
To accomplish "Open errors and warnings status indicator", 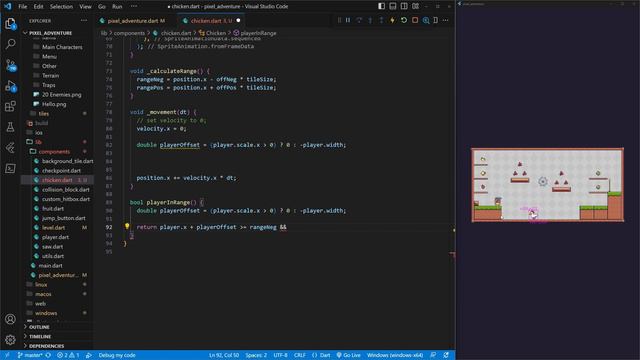I will [x=68, y=355].
